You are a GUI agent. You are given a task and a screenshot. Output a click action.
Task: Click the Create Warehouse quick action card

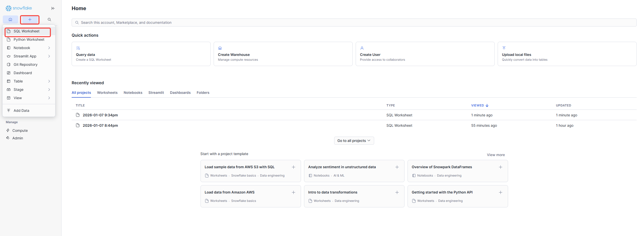(x=283, y=54)
